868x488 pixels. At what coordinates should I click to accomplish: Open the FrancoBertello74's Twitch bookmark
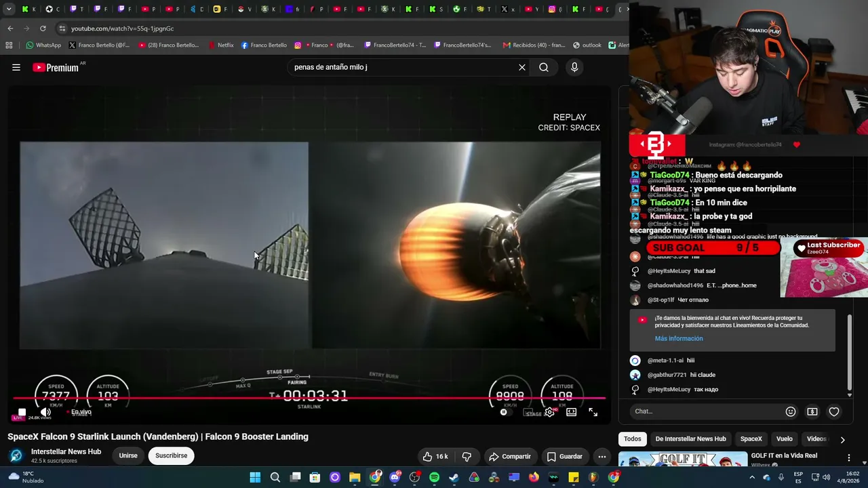(461, 45)
